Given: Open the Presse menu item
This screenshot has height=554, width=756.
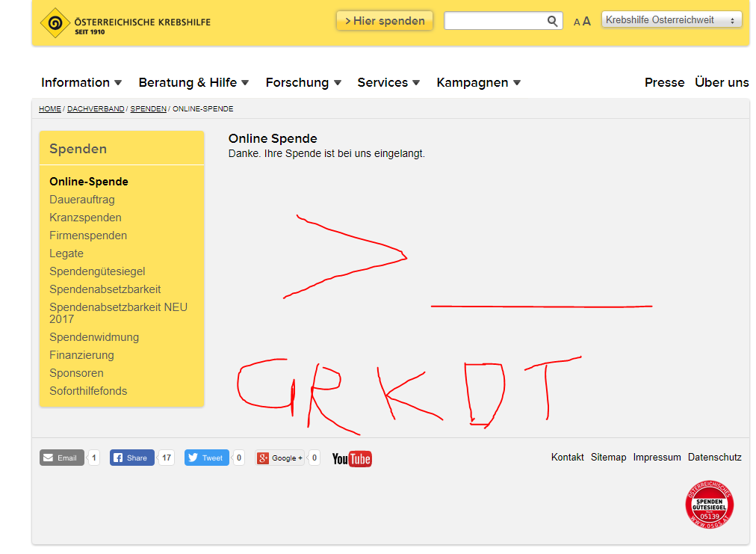Looking at the screenshot, I should tap(664, 82).
